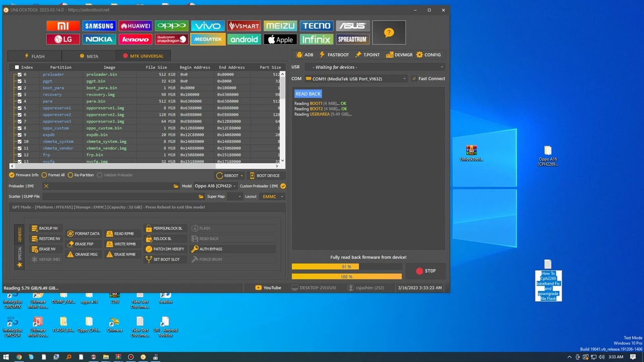This screenshot has width=644, height=362.
Task: Select the Xiaomi MI brand logo
Action: [x=63, y=26]
